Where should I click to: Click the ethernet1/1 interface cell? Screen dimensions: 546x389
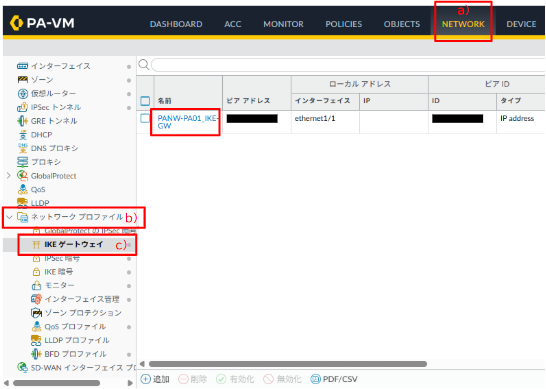coord(315,118)
